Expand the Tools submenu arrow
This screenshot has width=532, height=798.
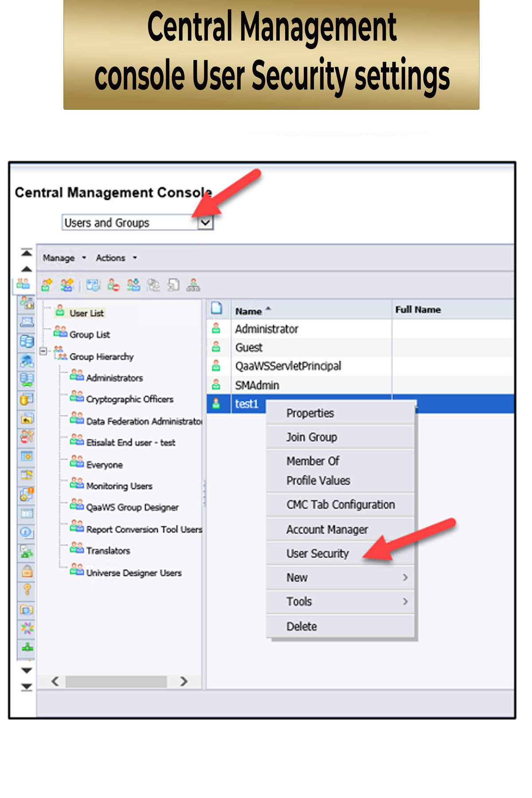[405, 601]
